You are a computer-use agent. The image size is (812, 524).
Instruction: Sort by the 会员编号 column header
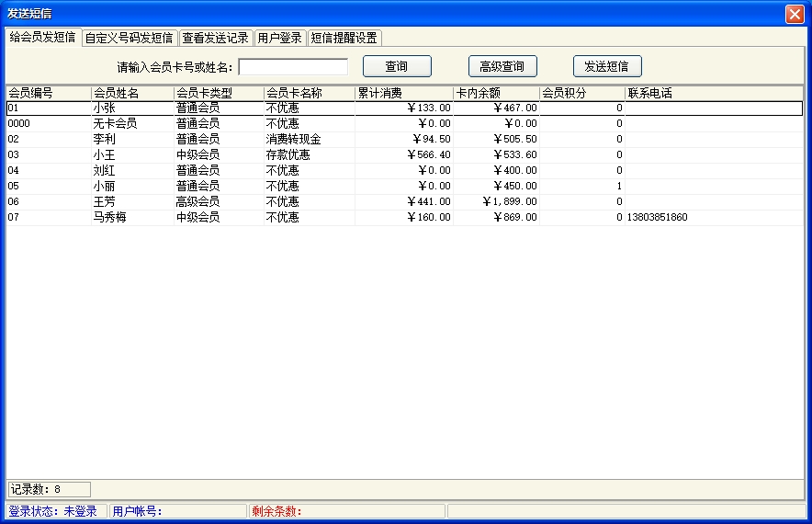(x=48, y=93)
